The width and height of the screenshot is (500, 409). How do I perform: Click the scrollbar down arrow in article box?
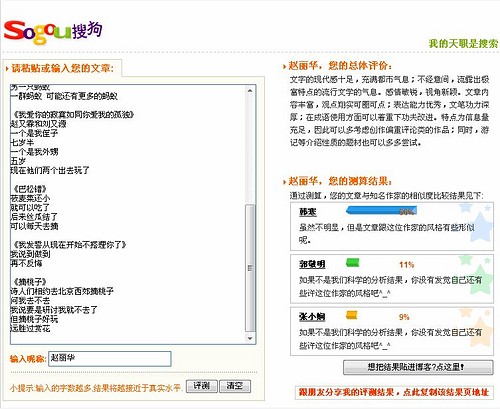point(250,338)
